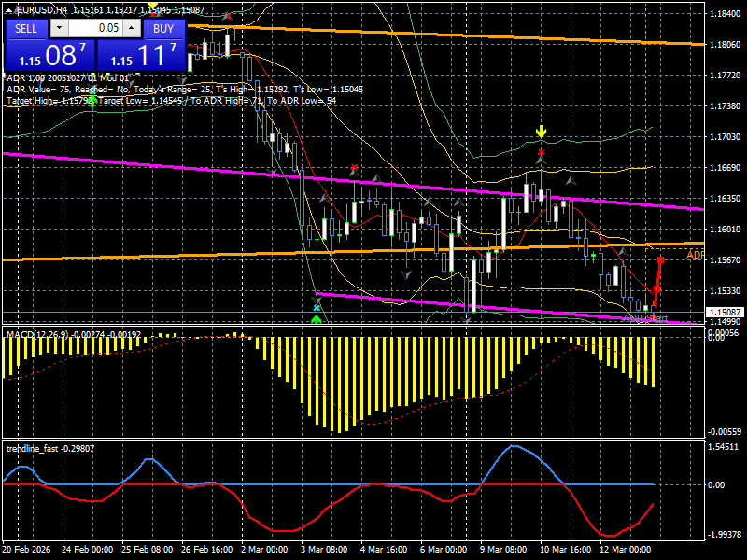Click the 3 Mar 08:00 time label
The image size is (747, 560).
[x=325, y=549]
